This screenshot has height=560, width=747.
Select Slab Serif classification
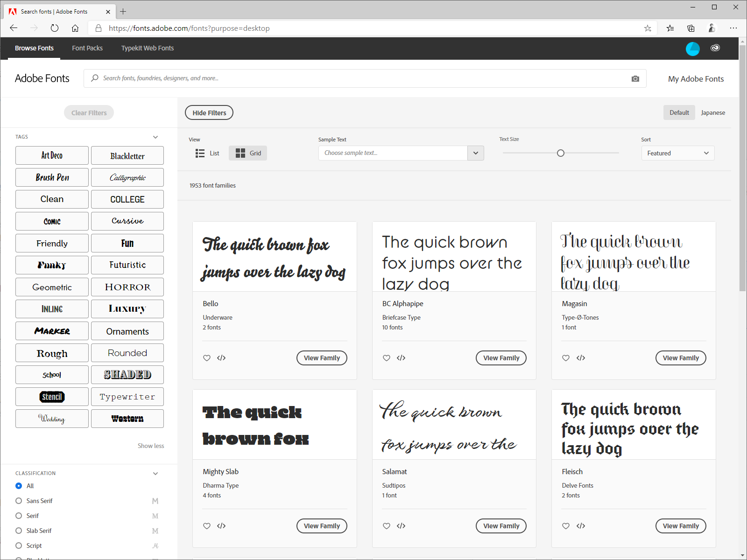[19, 531]
